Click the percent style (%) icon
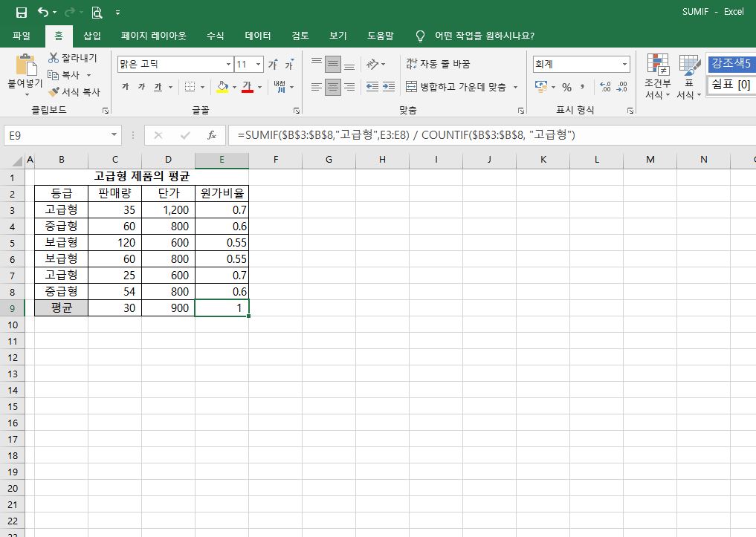The width and height of the screenshot is (756, 537). (x=566, y=87)
